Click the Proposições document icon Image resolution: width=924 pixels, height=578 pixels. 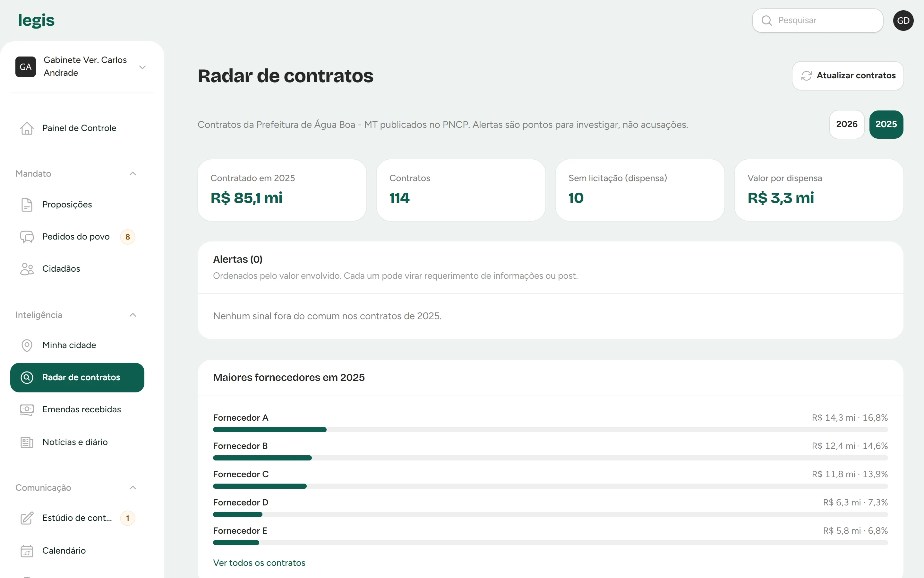[27, 205]
